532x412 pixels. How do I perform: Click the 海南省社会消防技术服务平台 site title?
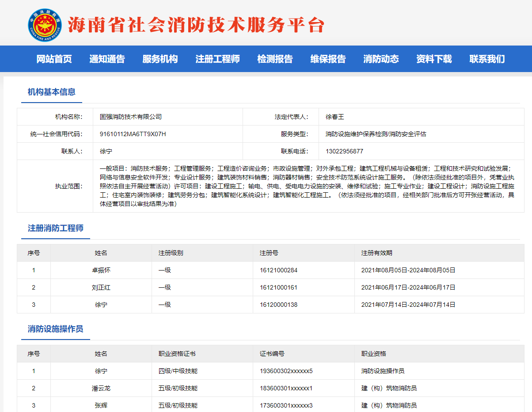[196, 25]
